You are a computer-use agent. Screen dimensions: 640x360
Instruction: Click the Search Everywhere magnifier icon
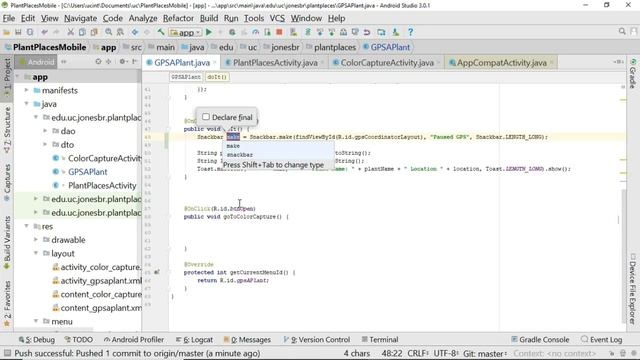click(622, 31)
